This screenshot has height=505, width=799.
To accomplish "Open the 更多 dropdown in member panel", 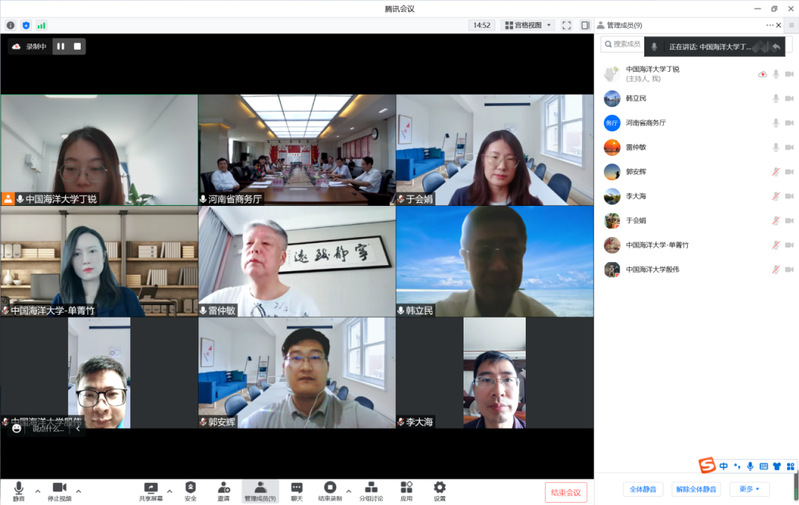I will tap(749, 489).
